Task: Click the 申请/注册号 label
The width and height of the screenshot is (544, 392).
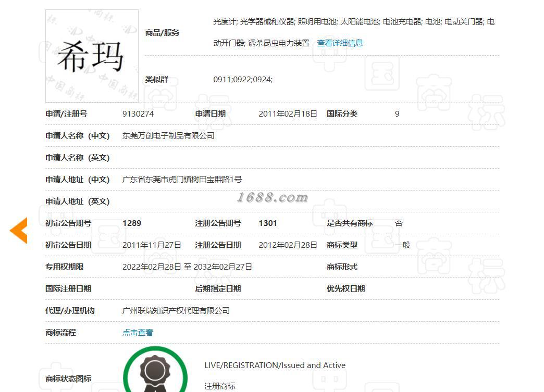Action: pyautogui.click(x=66, y=114)
